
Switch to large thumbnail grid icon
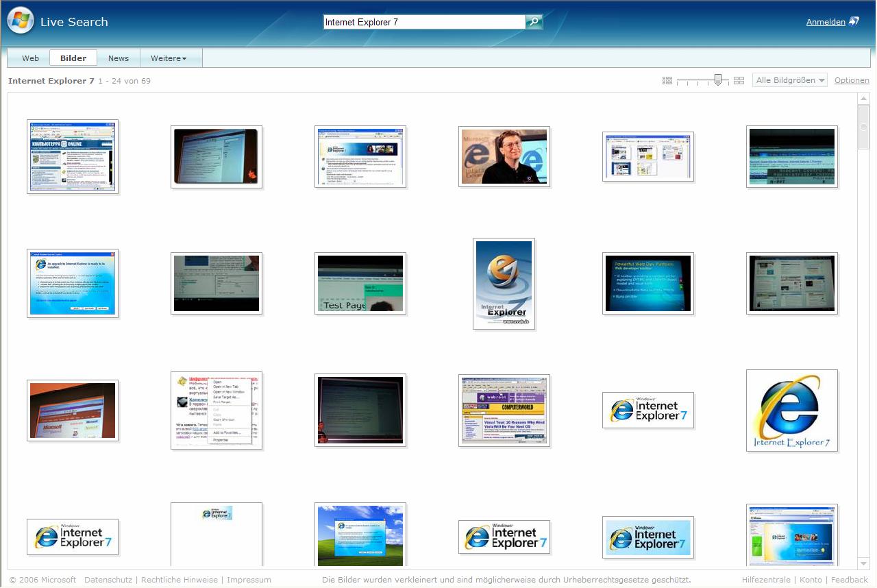739,81
